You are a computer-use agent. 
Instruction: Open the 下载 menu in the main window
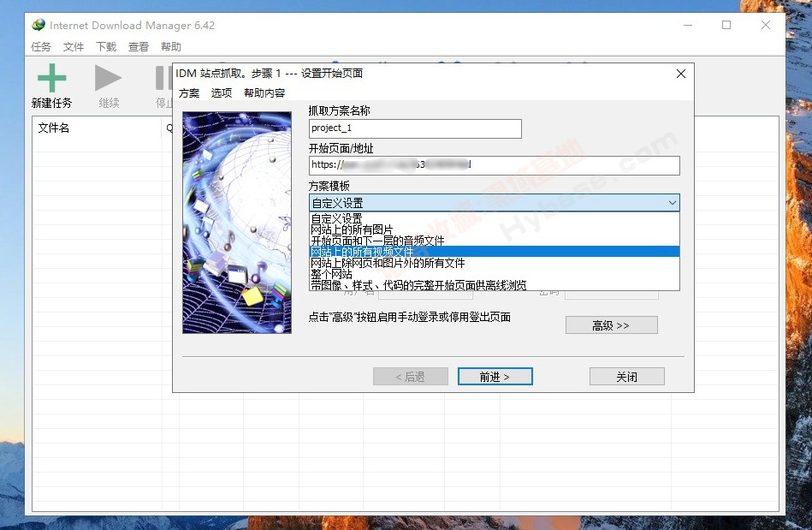(106, 46)
